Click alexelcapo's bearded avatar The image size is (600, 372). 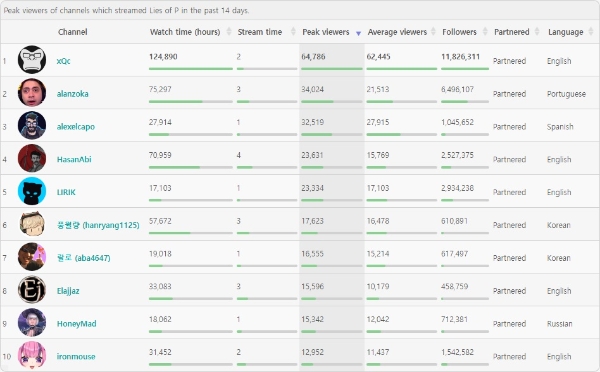pyautogui.click(x=32, y=126)
